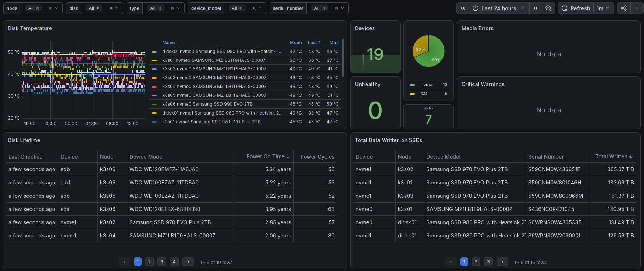This screenshot has height=271, width=644.
Task: Toggle nvme series in pie chart legend
Action: coord(426,85)
